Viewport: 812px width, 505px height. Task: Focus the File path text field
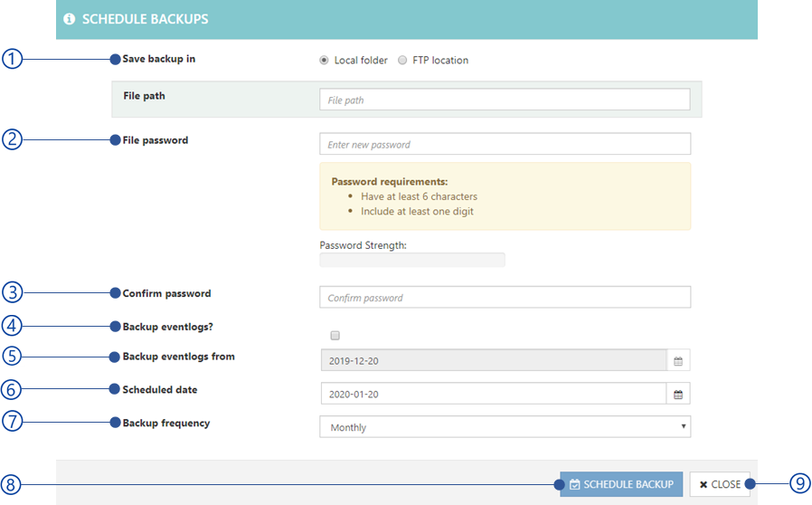(505, 100)
